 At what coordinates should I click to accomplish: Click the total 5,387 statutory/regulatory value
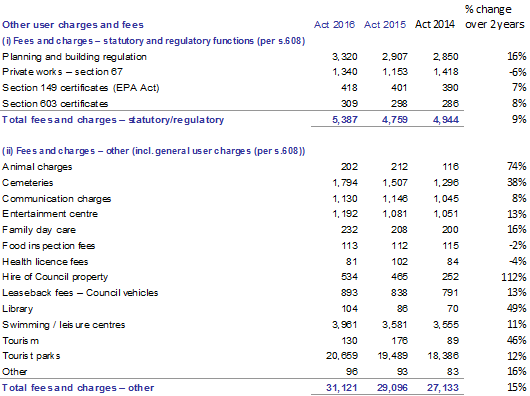click(344, 120)
